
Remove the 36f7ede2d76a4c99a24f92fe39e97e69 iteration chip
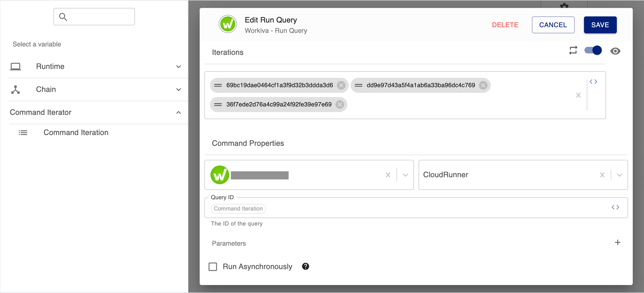[x=339, y=105]
